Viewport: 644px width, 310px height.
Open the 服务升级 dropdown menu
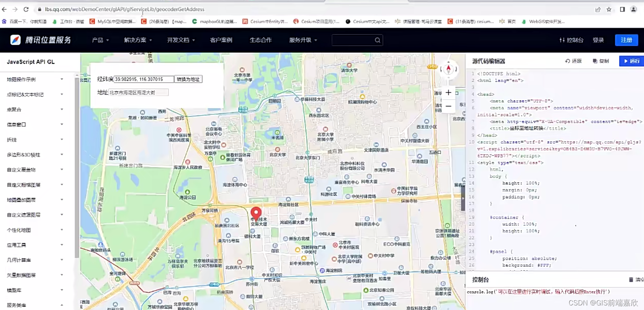click(x=303, y=40)
